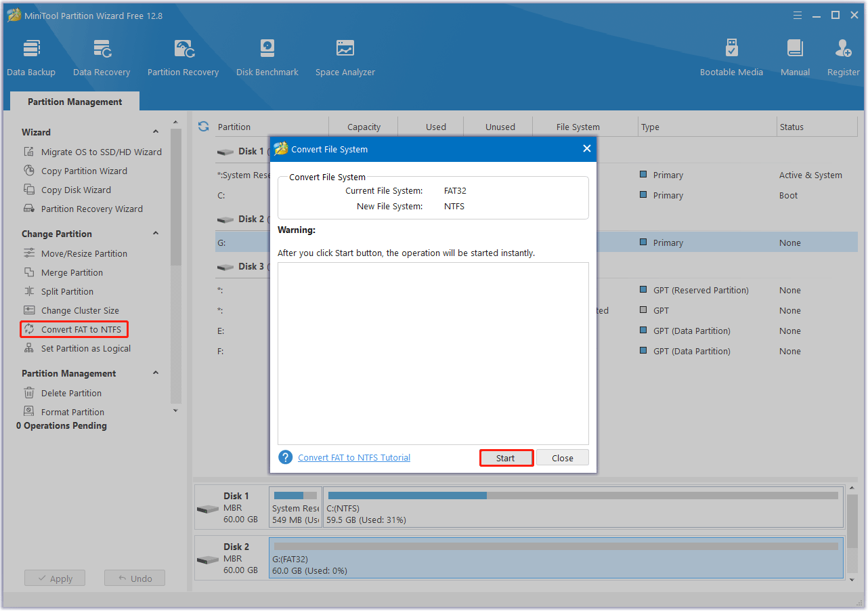Select the Disk 3 header row
This screenshot has height=611, width=868.
[536, 266]
